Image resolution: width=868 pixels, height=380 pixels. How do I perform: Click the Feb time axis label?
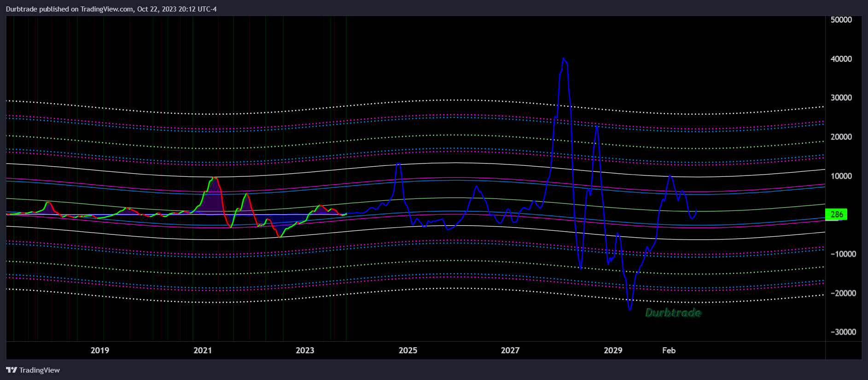[x=669, y=350]
